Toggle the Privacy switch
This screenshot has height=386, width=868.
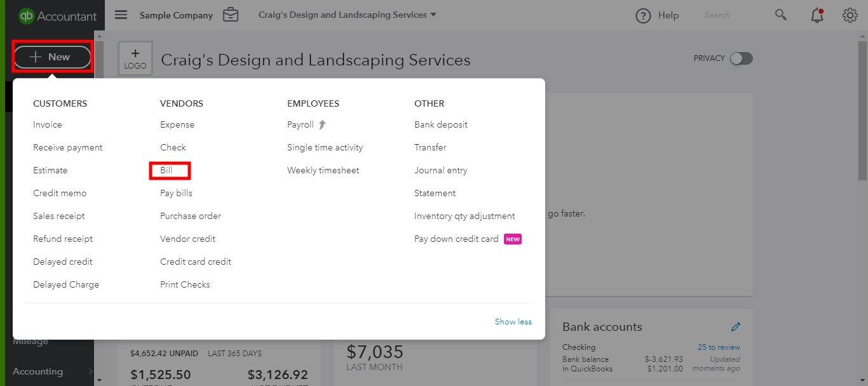tap(741, 58)
